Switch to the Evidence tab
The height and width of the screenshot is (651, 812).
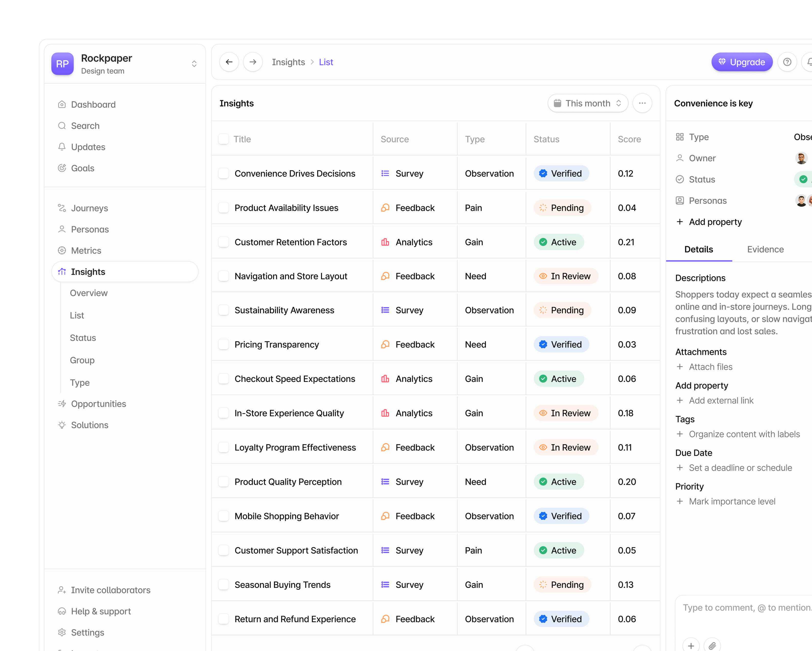pos(765,249)
